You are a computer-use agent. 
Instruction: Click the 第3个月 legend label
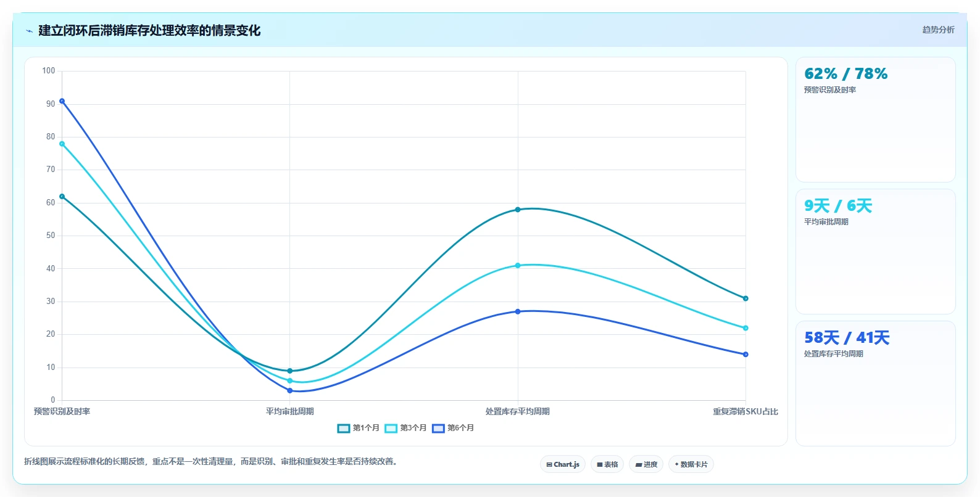(413, 428)
